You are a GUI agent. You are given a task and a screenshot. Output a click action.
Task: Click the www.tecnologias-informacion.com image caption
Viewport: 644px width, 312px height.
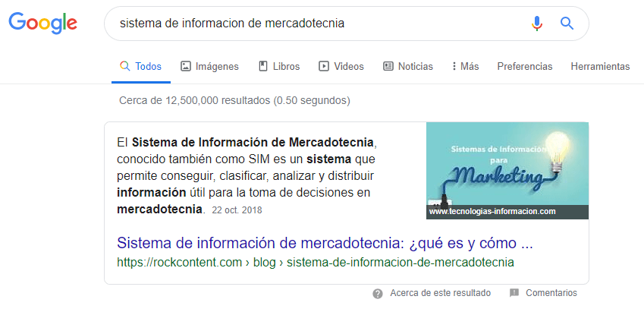[x=492, y=212]
